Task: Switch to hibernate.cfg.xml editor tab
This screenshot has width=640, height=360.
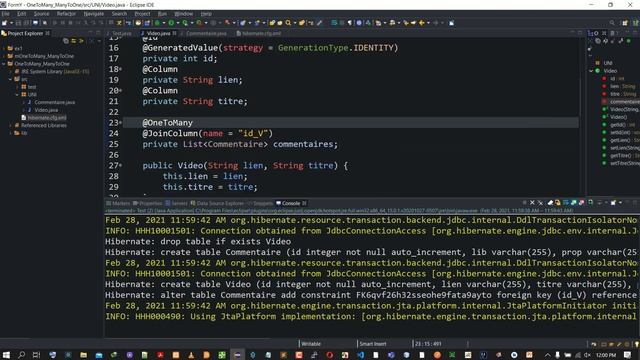Action: (259, 33)
